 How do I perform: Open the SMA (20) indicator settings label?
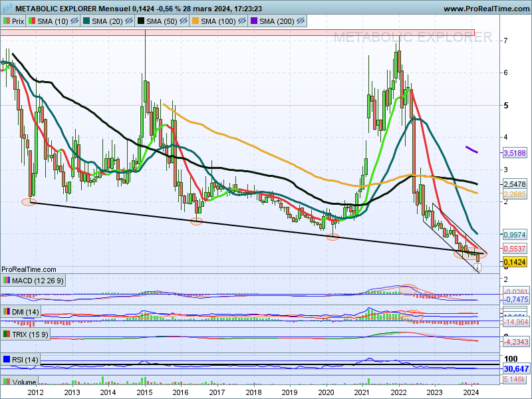tap(107, 21)
